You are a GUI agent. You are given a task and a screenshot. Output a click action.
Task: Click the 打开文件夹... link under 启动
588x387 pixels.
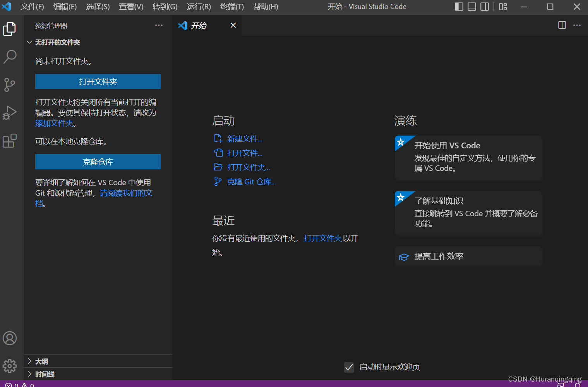point(249,167)
